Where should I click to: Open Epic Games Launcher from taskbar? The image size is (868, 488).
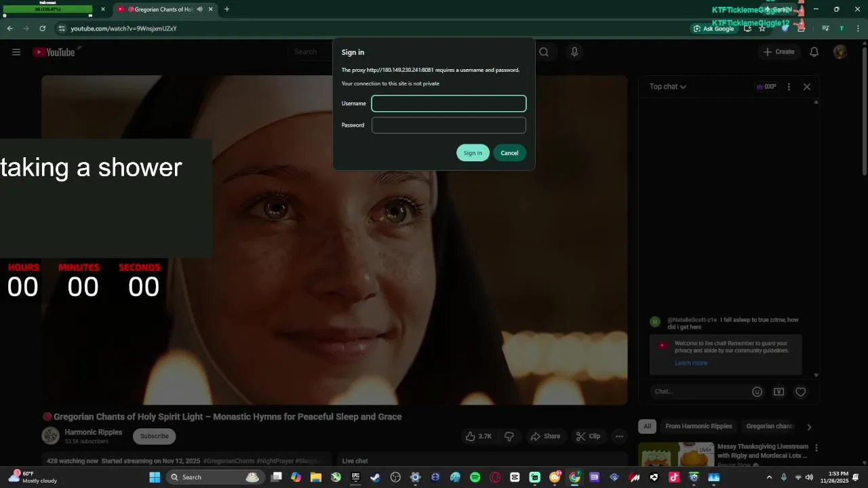click(x=355, y=477)
